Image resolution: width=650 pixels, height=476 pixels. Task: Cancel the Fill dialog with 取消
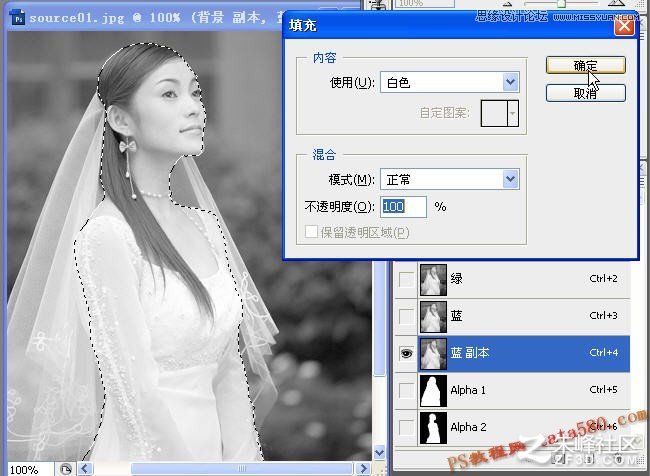coord(585,93)
